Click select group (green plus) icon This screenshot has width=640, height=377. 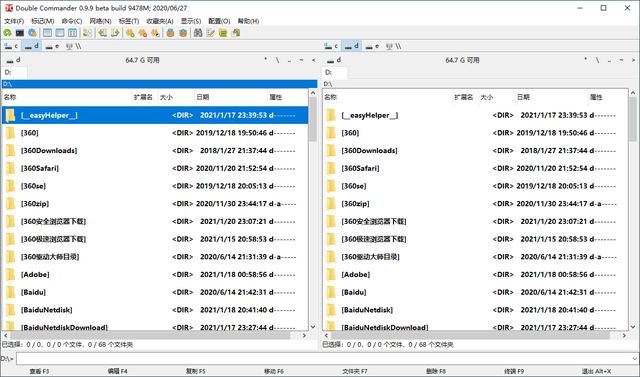click(130, 33)
